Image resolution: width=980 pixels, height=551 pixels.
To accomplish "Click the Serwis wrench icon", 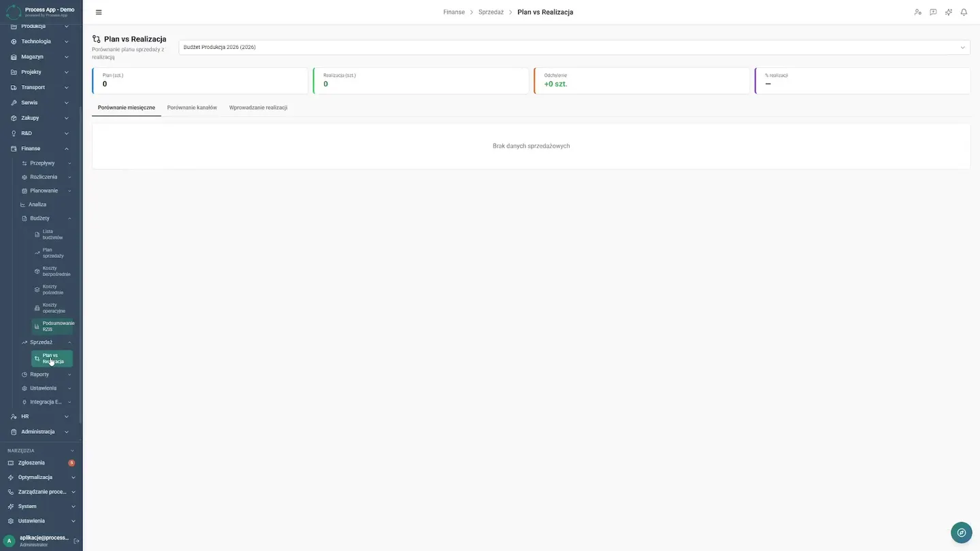I will point(14,103).
